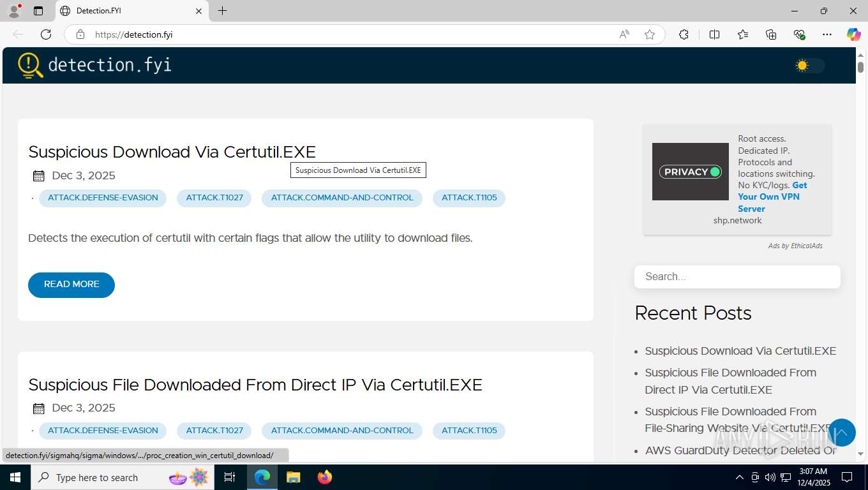Click the browser profile avatar icon
This screenshot has width=868, height=490.
point(14,11)
